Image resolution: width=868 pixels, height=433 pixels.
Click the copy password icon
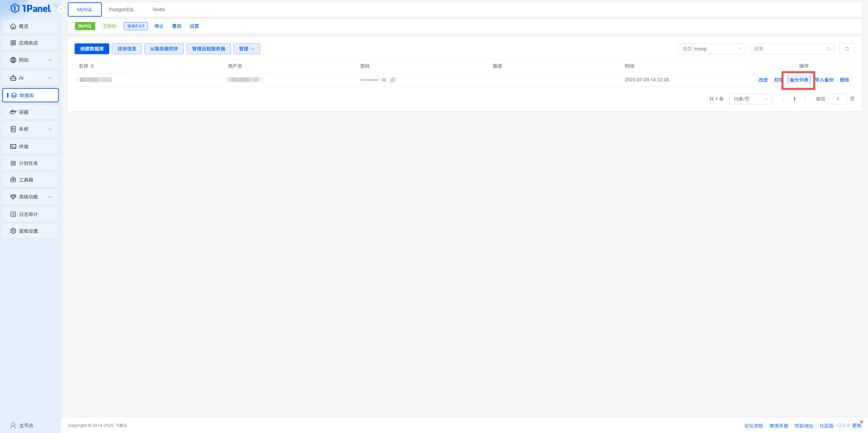click(x=393, y=80)
